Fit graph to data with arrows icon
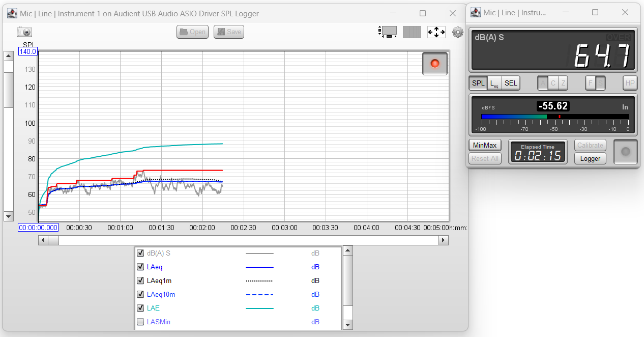 point(436,32)
